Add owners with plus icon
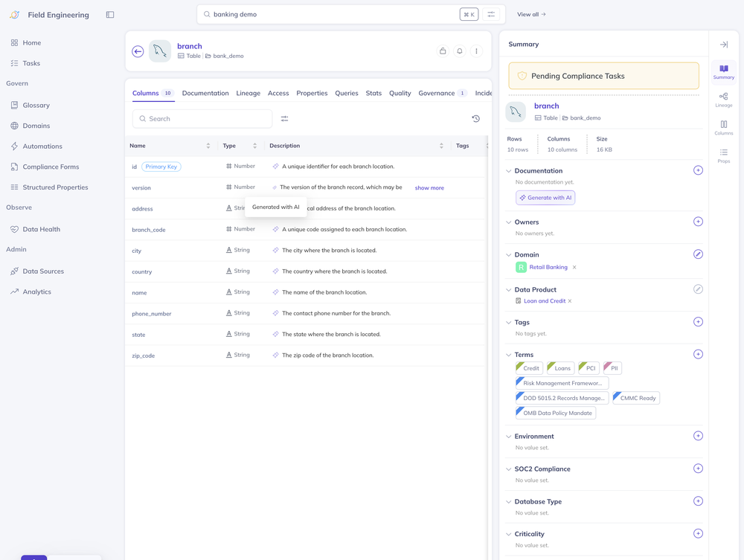Viewport: 744px width, 560px height. pos(698,222)
